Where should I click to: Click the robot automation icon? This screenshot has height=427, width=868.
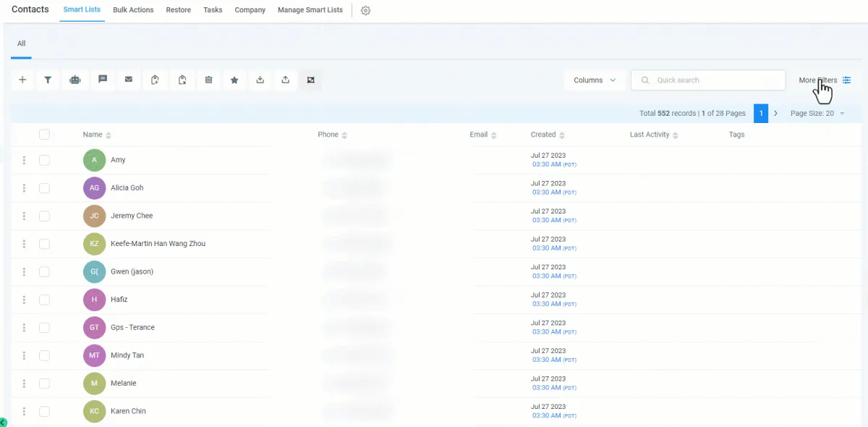(75, 80)
